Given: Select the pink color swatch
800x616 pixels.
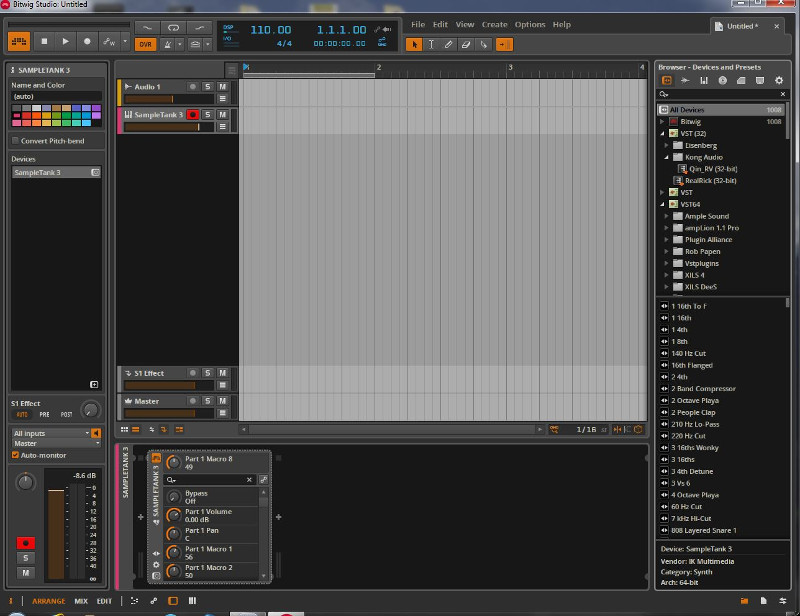Looking at the screenshot, I should pyautogui.click(x=16, y=122).
